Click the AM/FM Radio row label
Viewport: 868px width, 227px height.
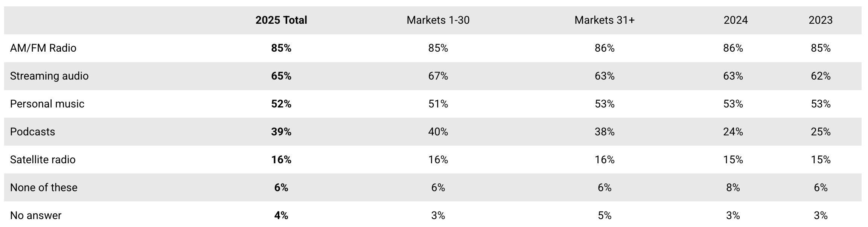click(43, 48)
